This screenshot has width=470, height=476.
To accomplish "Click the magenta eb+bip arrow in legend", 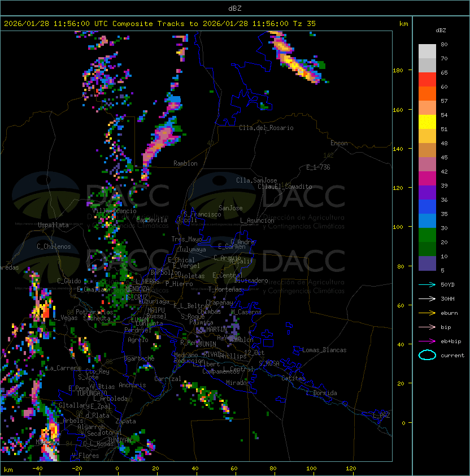I will [x=427, y=341].
